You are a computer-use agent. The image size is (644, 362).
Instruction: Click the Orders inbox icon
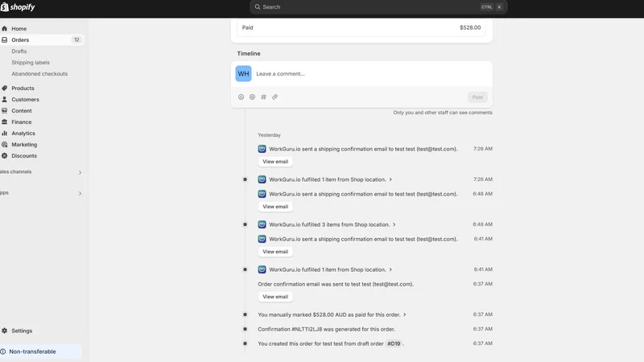tap(5, 39)
